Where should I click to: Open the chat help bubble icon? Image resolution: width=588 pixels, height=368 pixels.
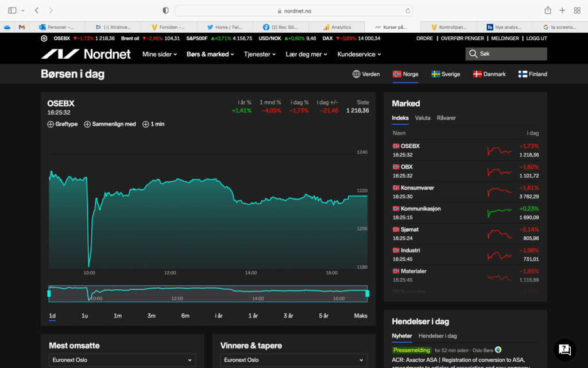click(x=564, y=349)
